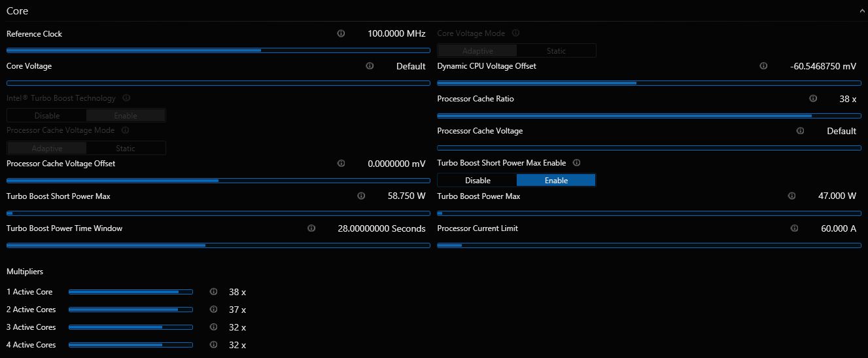The height and width of the screenshot is (358, 868).
Task: Click the Core Voltage Default value
Action: pos(411,66)
